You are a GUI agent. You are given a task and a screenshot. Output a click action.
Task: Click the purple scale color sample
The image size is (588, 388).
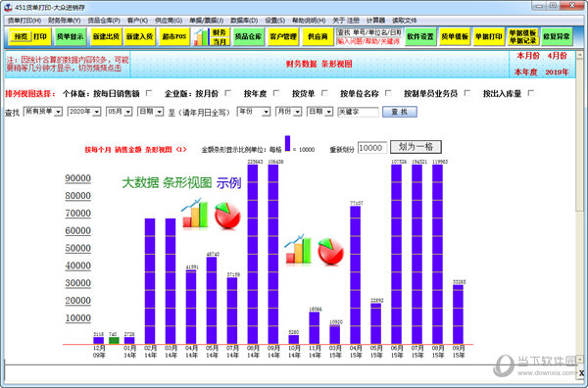pyautogui.click(x=287, y=144)
